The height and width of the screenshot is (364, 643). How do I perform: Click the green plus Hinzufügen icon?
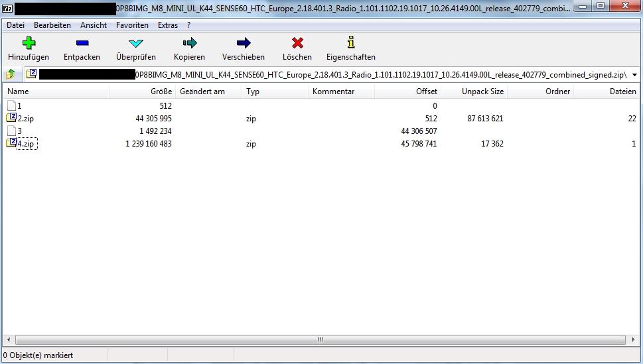(29, 43)
